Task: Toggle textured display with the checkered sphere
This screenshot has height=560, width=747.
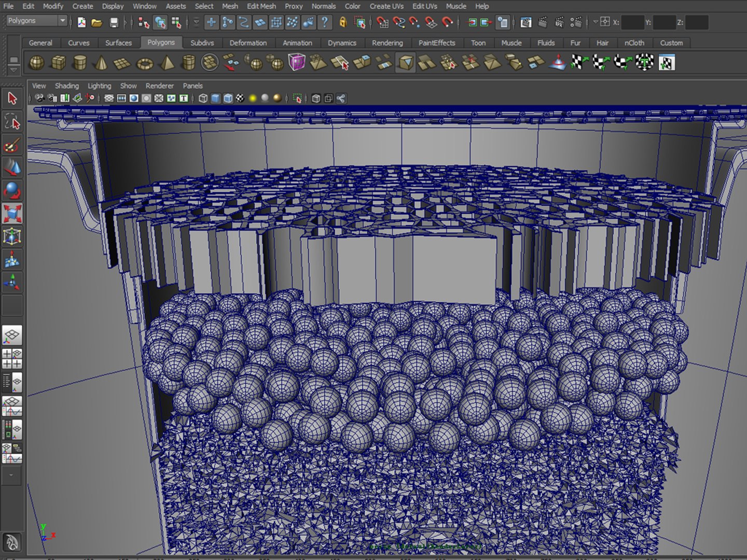Action: click(x=240, y=99)
